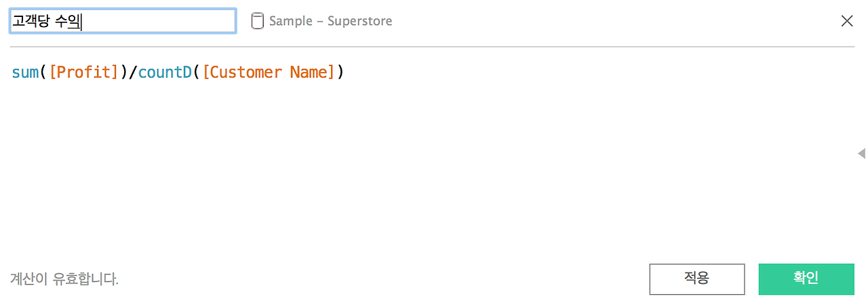Place cursor on the [Profit] field
The height and width of the screenshot is (303, 868).
pyautogui.click(x=84, y=72)
